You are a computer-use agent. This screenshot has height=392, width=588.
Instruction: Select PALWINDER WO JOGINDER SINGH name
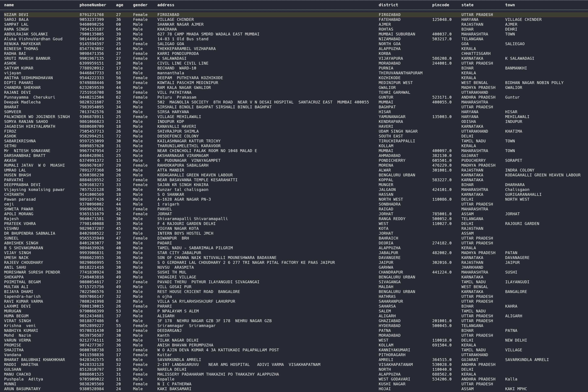pyautogui.click(x=37, y=117)
